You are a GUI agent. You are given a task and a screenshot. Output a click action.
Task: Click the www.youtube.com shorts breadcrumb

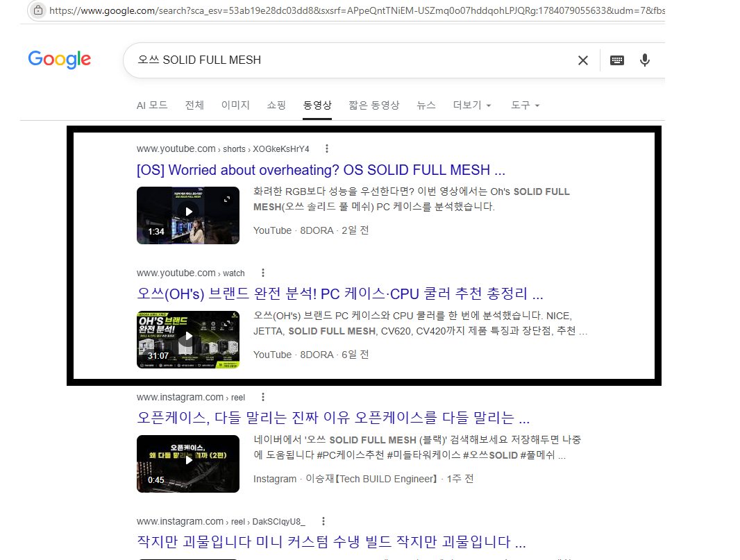[223, 149]
